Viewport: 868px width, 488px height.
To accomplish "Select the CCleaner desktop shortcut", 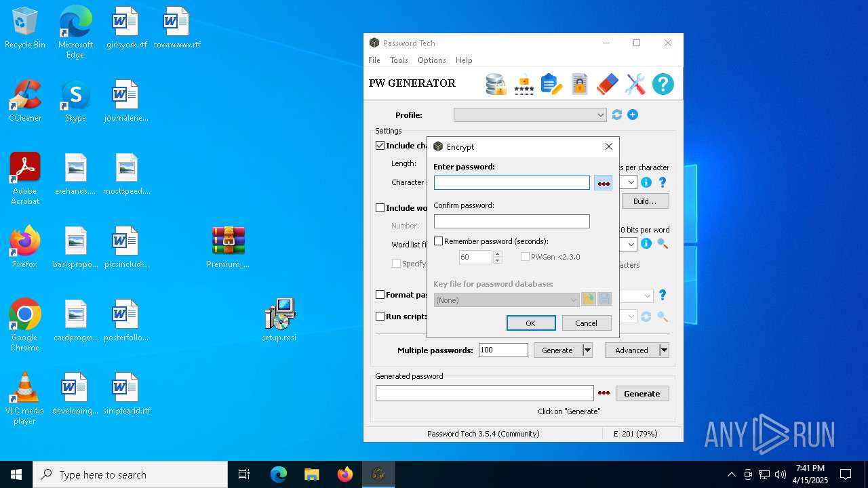I will pos(25,100).
